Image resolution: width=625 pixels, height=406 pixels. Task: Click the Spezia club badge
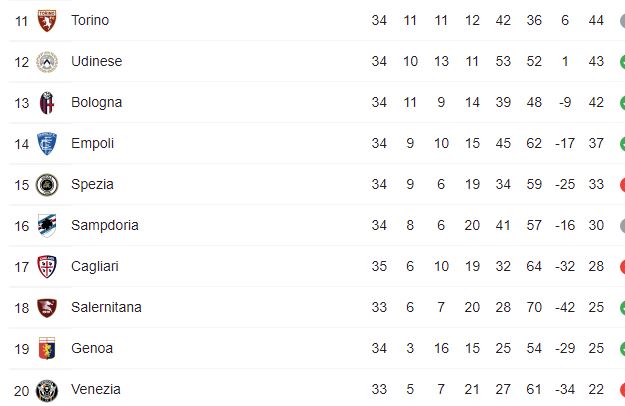point(46,185)
